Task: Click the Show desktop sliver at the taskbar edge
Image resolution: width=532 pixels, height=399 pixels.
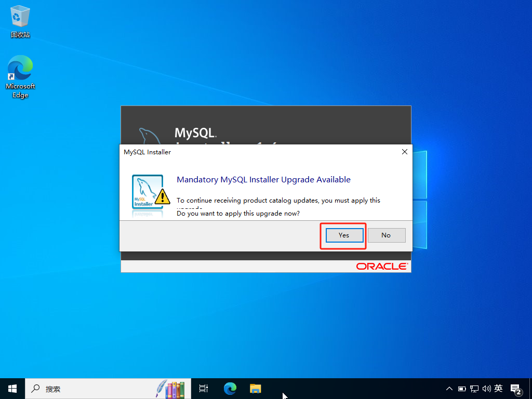Action: coord(530,389)
